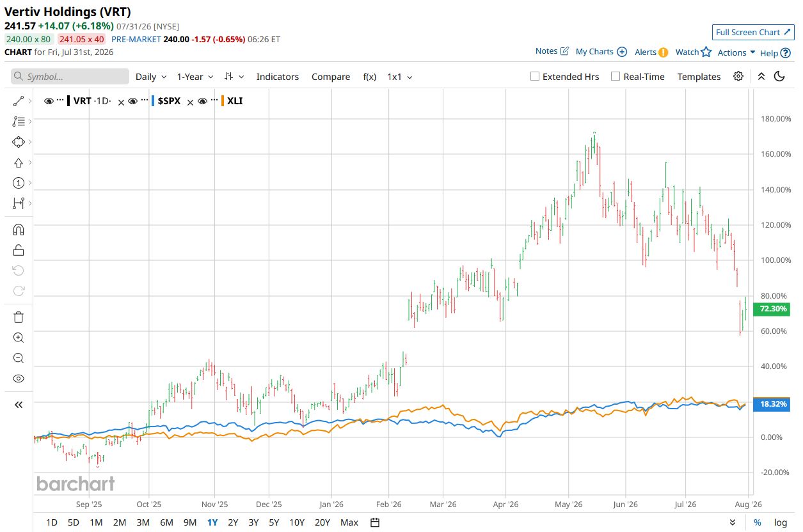Select the 1D range tab
This screenshot has width=803, height=532.
pyautogui.click(x=52, y=522)
